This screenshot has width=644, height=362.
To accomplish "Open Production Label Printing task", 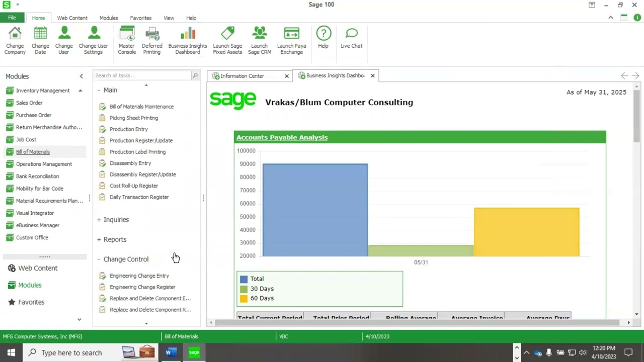I will (137, 152).
